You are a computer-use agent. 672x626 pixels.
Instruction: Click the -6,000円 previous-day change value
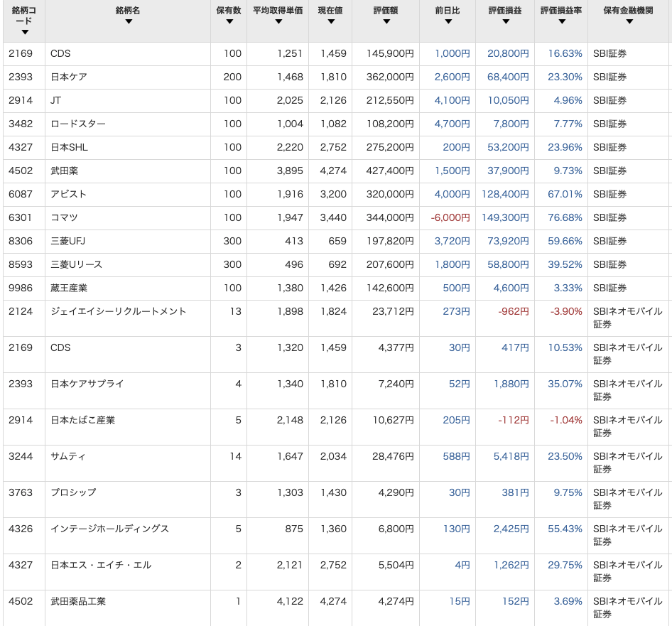(450, 218)
